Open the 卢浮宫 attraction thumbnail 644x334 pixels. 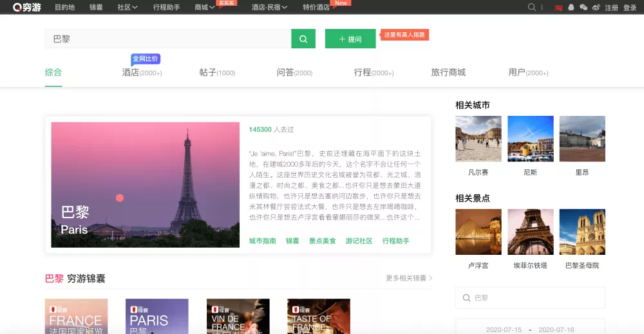(x=478, y=232)
